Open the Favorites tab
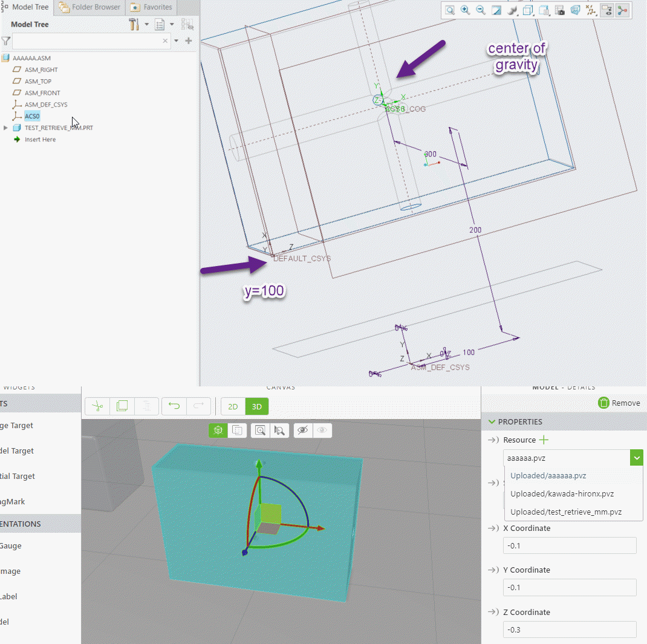Image resolution: width=647 pixels, height=644 pixels. (x=151, y=7)
